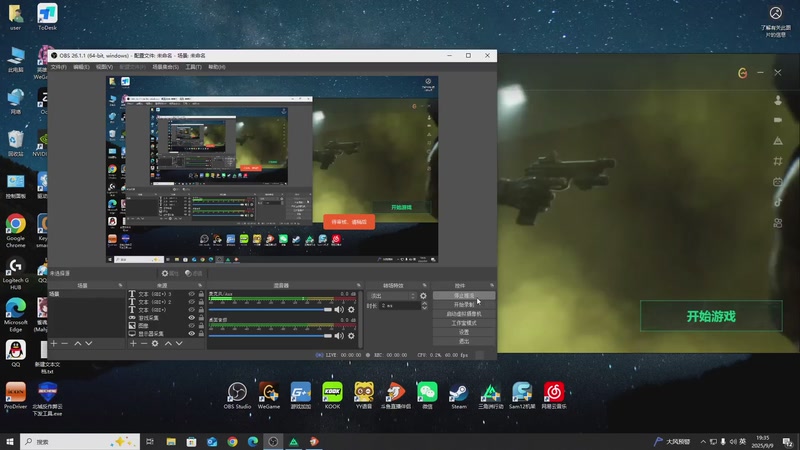This screenshot has height=450, width=800.
Task: Open 斗鱼直播伴侣 desktop shortcut
Action: coord(395,395)
